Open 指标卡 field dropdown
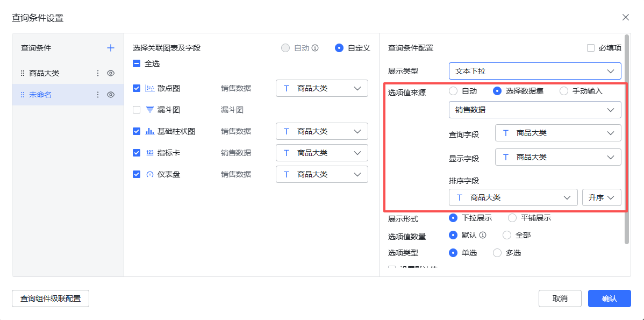Viewport: 644px width, 320px height. coord(322,153)
